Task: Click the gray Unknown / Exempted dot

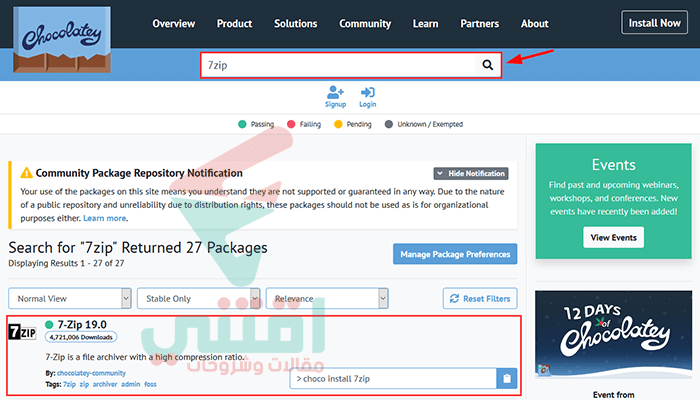Action: tap(389, 124)
